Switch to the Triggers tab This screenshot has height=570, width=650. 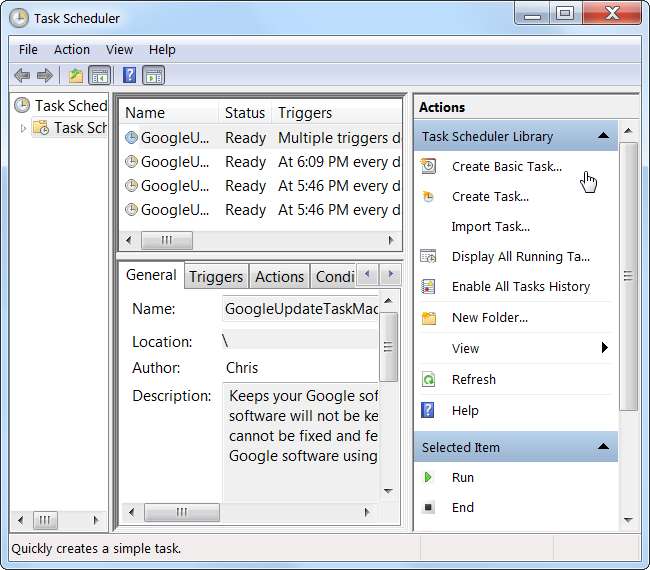pyautogui.click(x=216, y=277)
